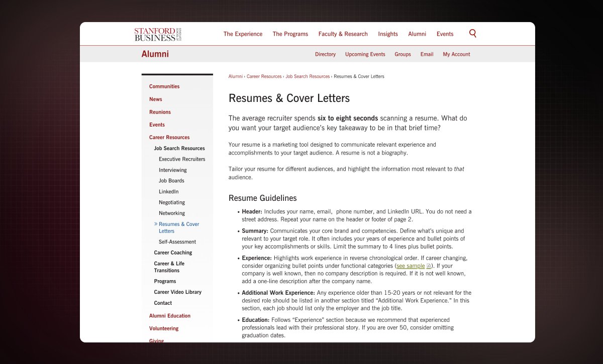Open the Career Video Library

(177, 292)
